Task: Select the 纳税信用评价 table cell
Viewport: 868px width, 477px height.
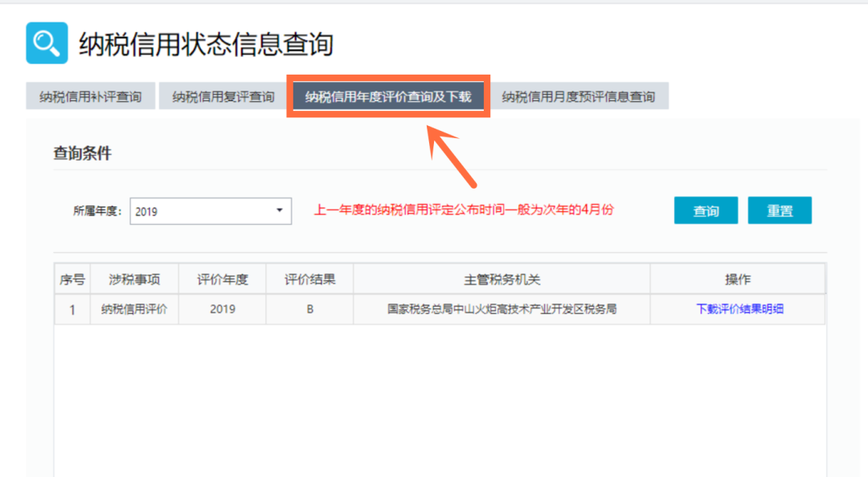Action: point(134,309)
